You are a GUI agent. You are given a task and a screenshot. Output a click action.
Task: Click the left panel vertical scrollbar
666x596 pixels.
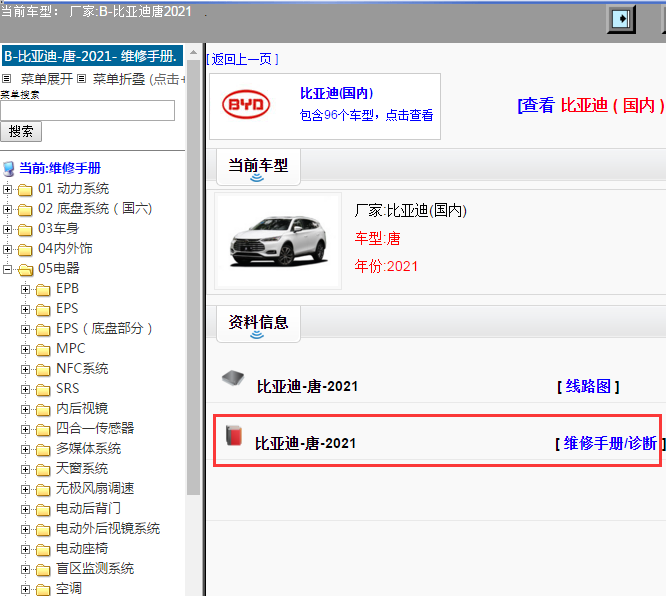(194, 276)
